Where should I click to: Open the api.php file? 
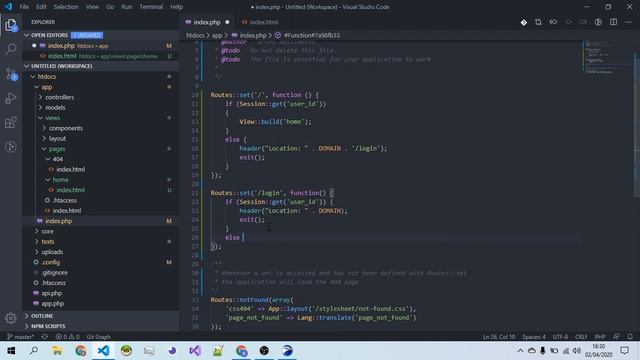point(51,293)
